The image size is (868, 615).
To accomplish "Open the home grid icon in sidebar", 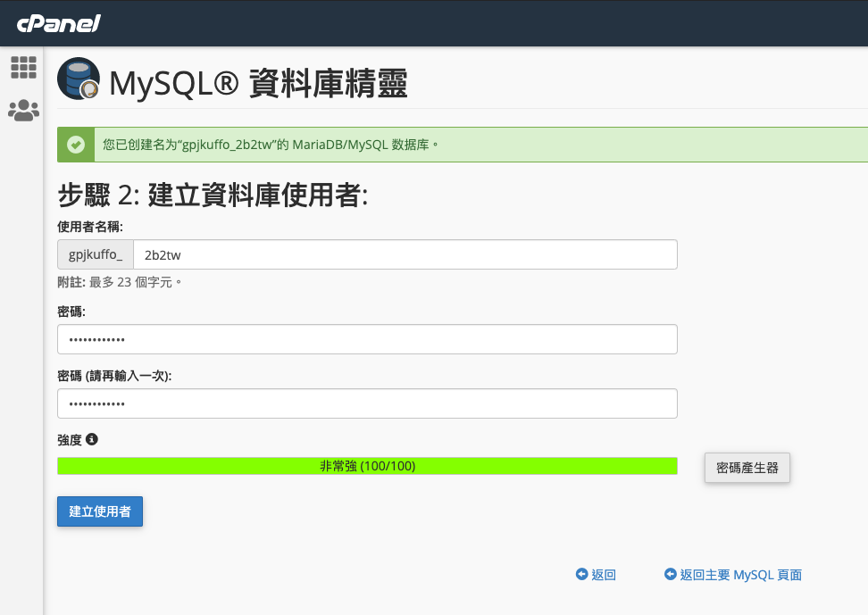I will point(23,68).
